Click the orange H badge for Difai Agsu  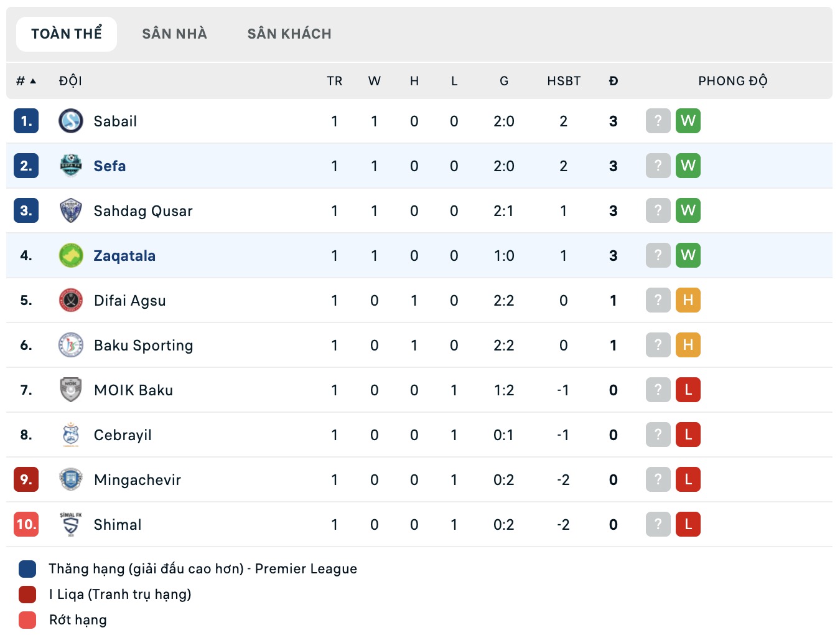(688, 300)
